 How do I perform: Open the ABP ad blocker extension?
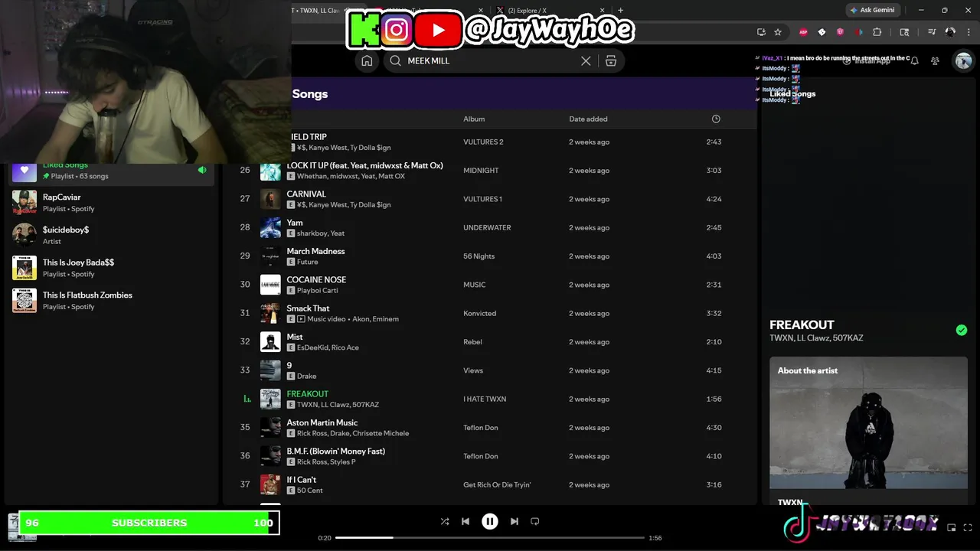pos(803,32)
